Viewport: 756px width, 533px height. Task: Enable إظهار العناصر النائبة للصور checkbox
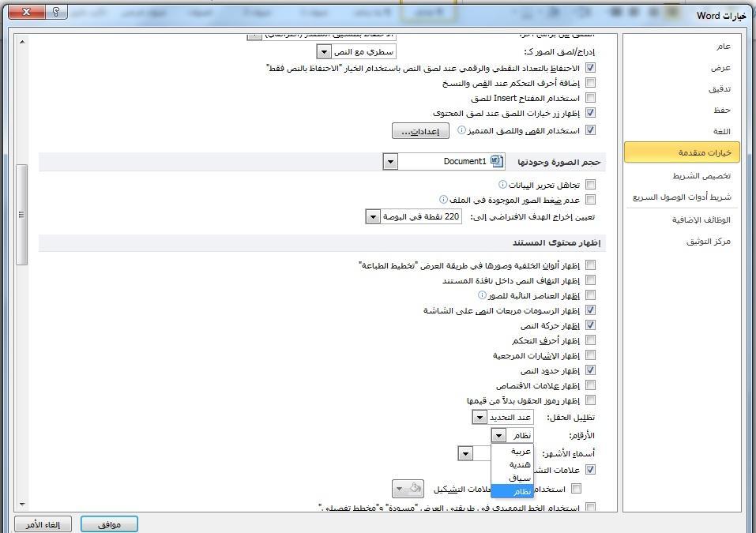point(590,295)
